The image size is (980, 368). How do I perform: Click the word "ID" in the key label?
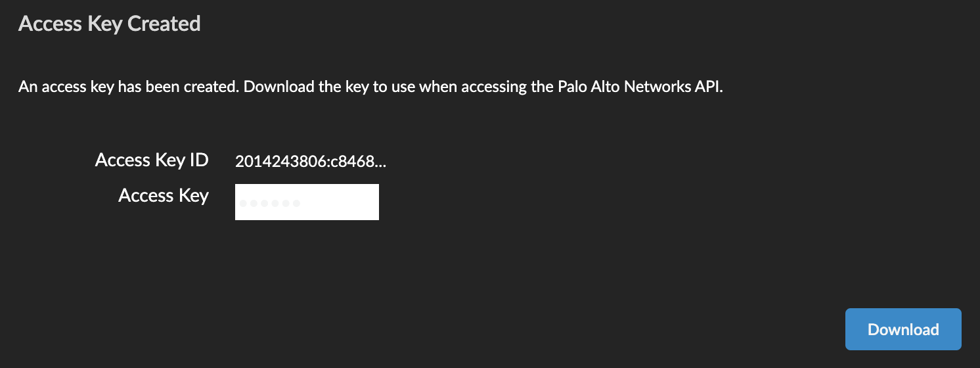(199, 160)
